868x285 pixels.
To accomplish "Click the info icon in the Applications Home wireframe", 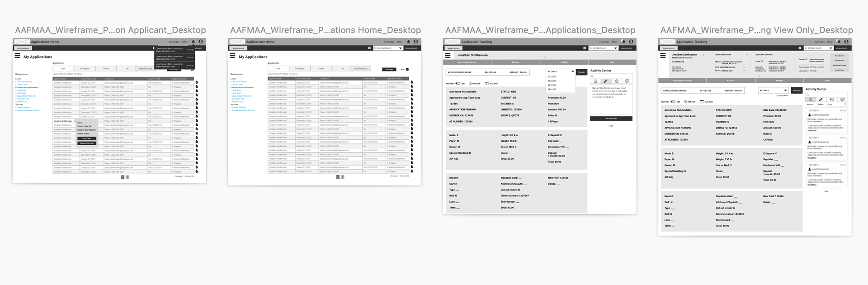I will 369,48.
